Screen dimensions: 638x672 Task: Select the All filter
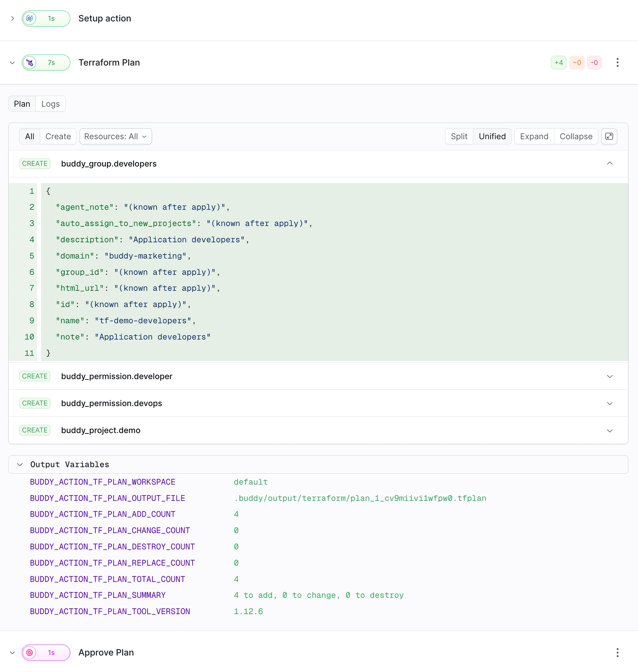tap(30, 136)
